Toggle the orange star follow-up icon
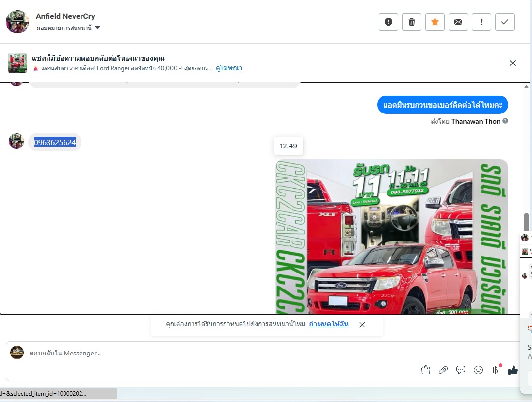The width and height of the screenshot is (532, 402). point(435,22)
